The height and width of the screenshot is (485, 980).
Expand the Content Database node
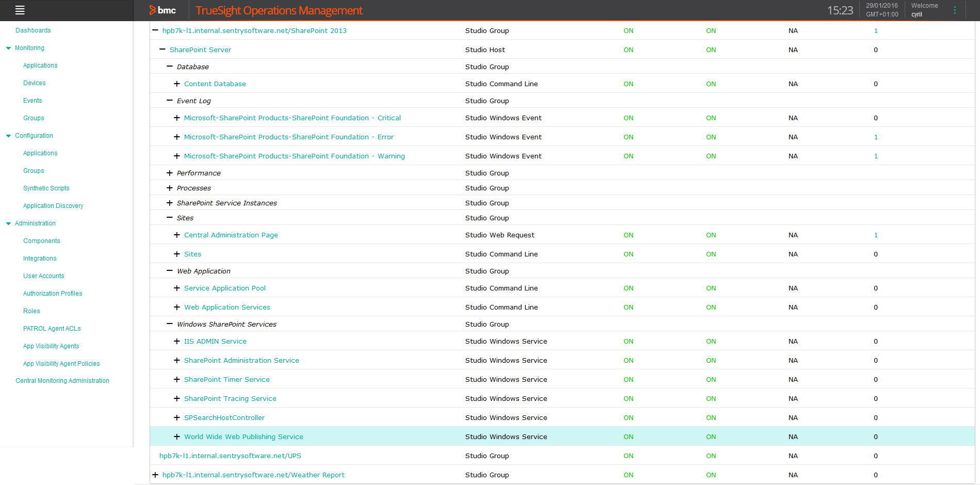coord(177,84)
